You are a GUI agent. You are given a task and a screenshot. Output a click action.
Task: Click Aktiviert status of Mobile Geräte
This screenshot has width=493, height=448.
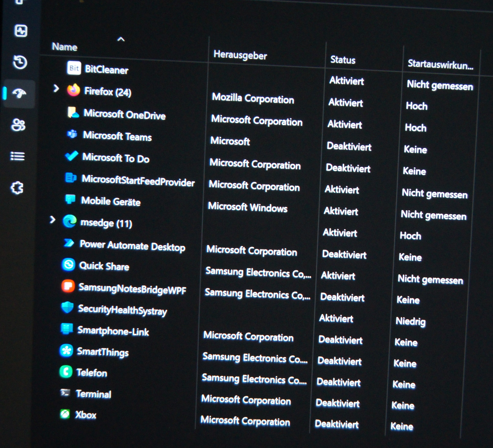(341, 211)
